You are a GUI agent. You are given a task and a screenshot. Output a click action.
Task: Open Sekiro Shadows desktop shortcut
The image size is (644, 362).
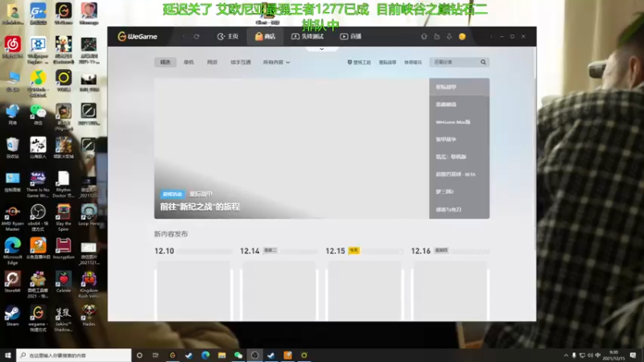pos(64,319)
